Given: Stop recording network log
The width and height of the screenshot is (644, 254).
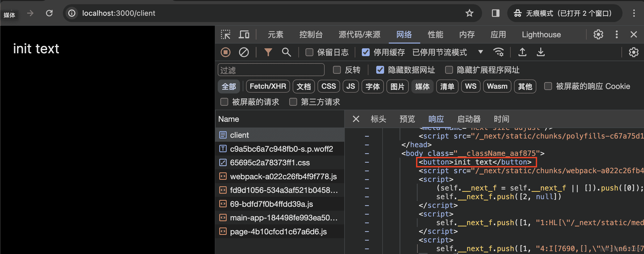Looking at the screenshot, I should [226, 52].
